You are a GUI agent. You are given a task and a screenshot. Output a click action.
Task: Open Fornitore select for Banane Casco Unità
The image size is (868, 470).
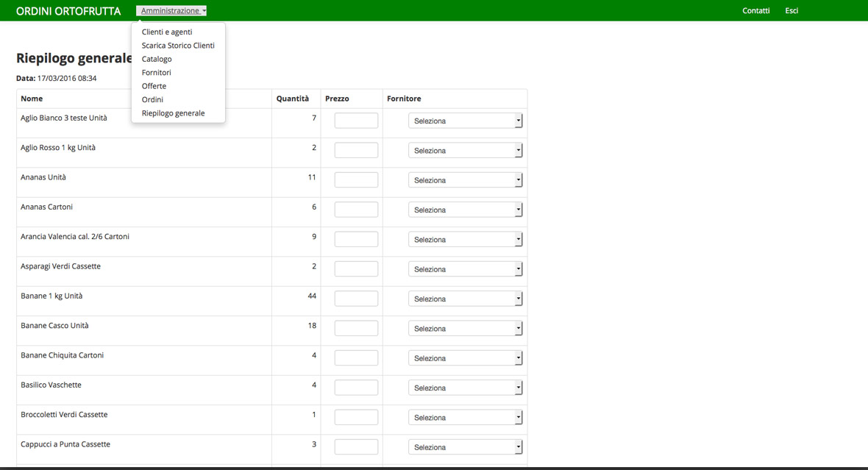(465, 329)
